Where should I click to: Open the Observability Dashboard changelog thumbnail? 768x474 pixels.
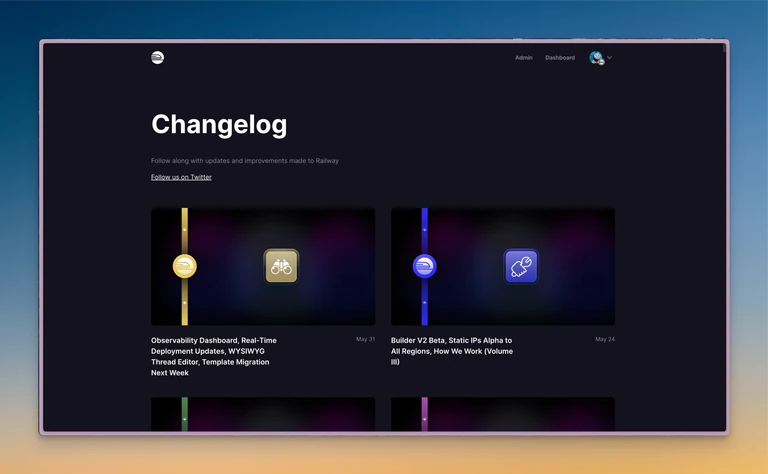pos(263,266)
